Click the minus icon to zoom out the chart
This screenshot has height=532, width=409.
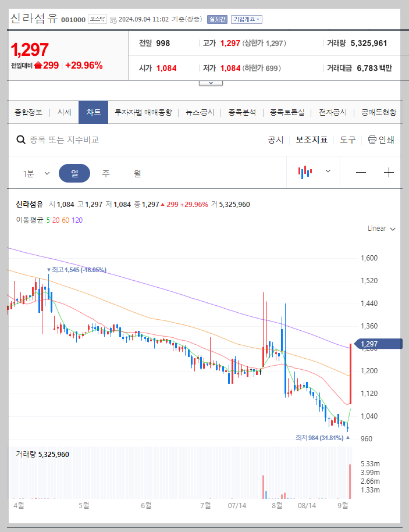point(361,172)
